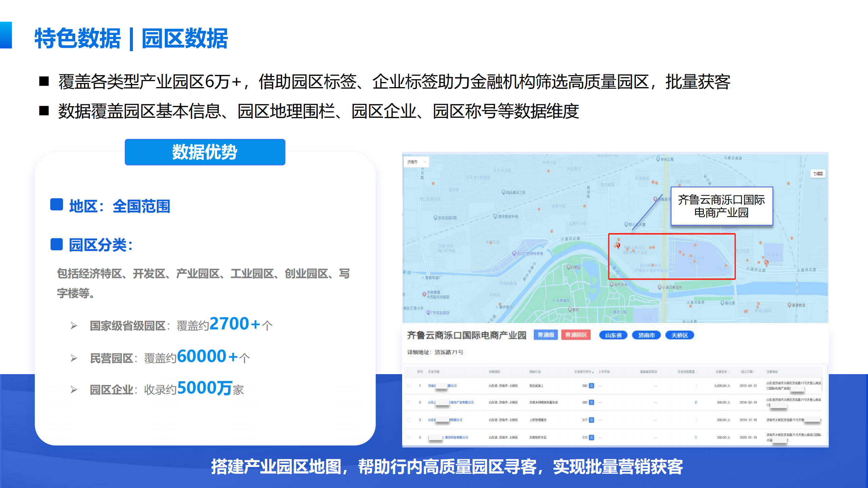Screen dimensions: 868x488
Task: Click the C rating badge in row 1
Action: coord(592,386)
